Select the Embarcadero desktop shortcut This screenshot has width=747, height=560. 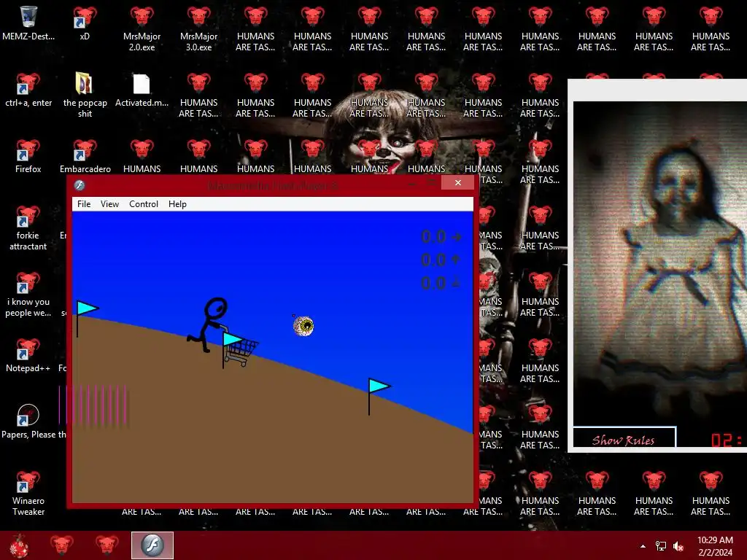(85, 157)
